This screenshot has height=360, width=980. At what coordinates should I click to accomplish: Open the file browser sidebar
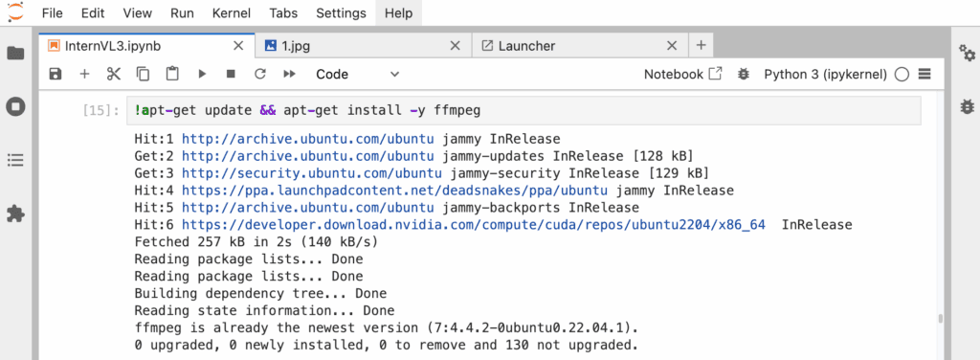tap(15, 54)
